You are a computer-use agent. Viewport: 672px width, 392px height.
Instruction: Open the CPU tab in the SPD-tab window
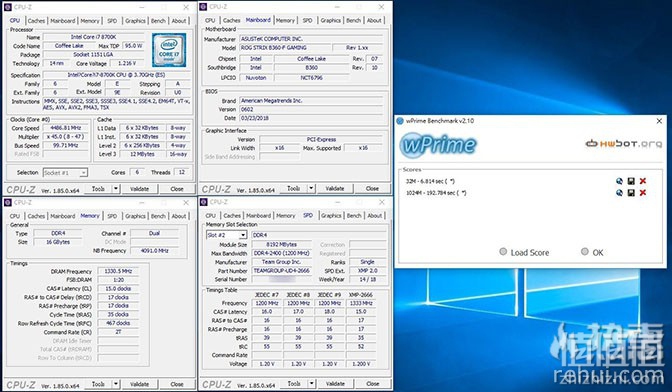210,215
